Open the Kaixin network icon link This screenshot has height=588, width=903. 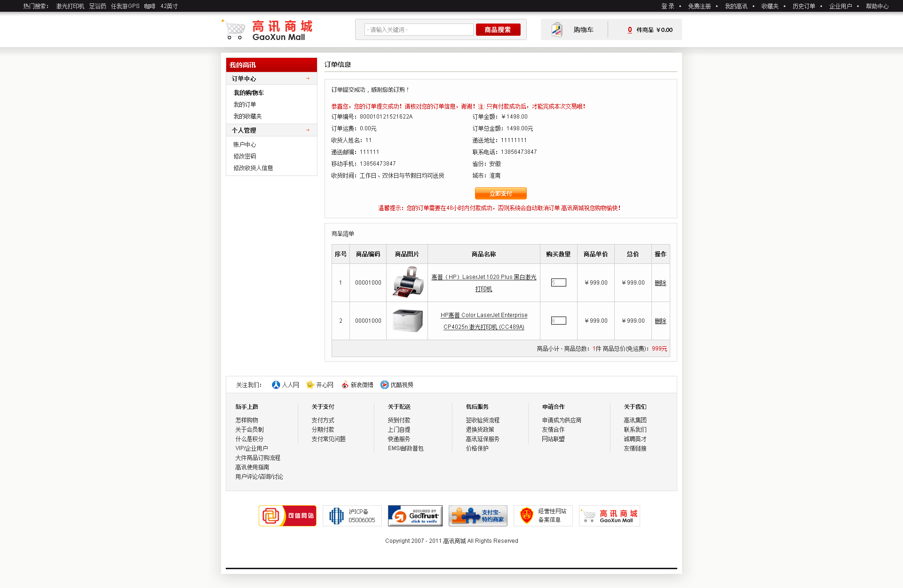coord(310,385)
